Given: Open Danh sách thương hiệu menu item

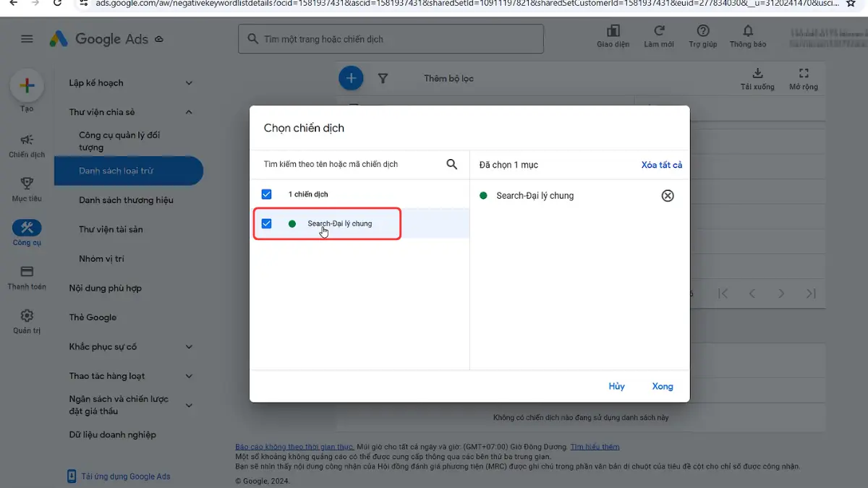Looking at the screenshot, I should pos(126,200).
